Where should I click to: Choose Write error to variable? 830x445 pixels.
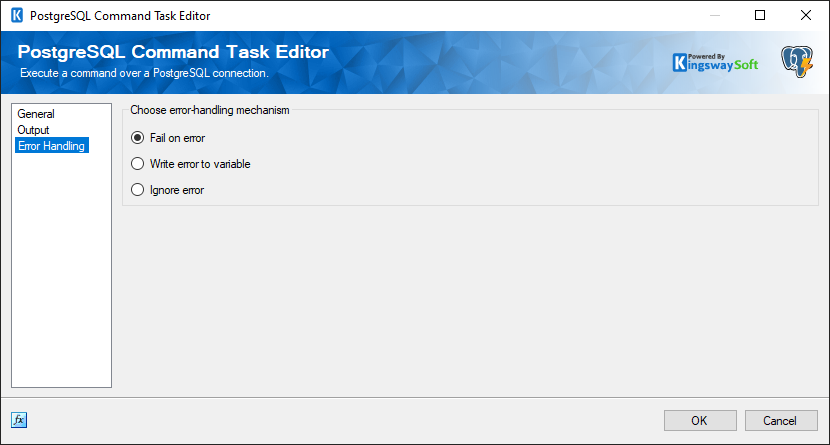pos(191,164)
